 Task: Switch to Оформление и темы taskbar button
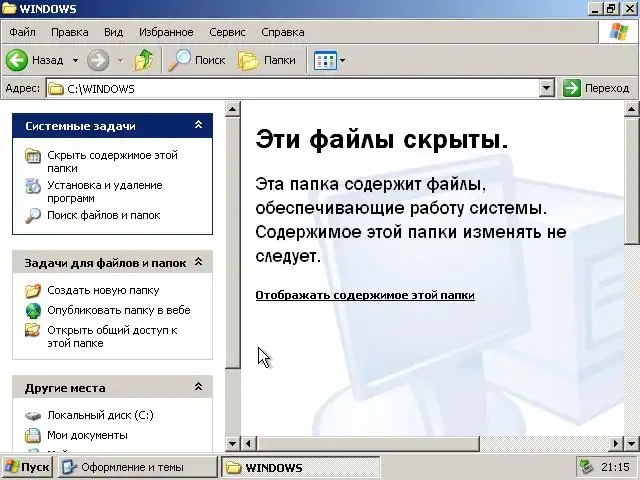(137, 467)
